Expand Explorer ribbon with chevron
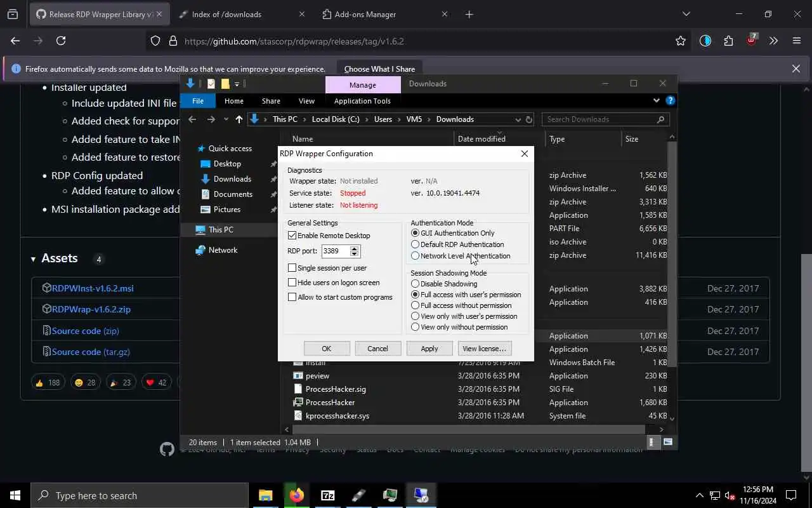812x508 pixels. pos(656,100)
